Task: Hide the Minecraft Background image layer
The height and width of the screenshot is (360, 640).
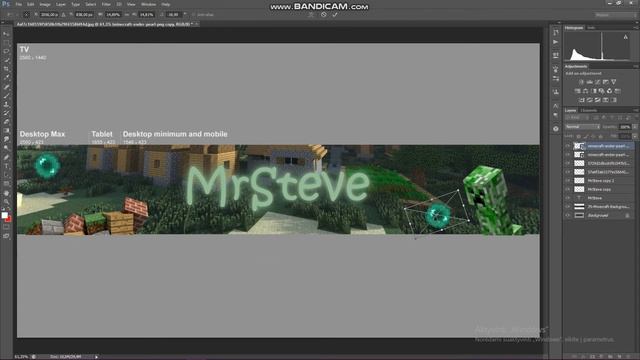Action: [568, 207]
